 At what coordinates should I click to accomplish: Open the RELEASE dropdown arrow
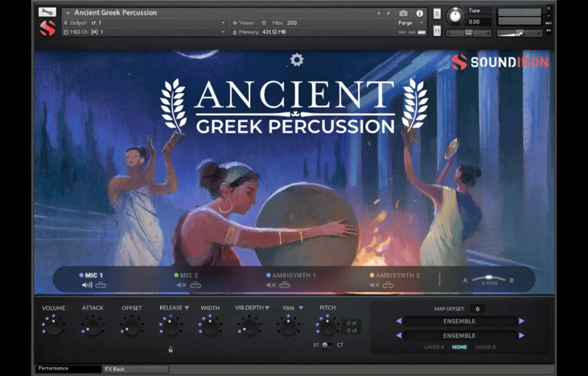point(187,308)
